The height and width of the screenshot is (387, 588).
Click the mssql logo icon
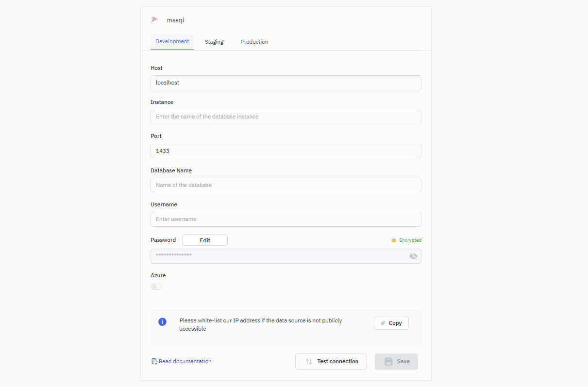[x=154, y=20]
